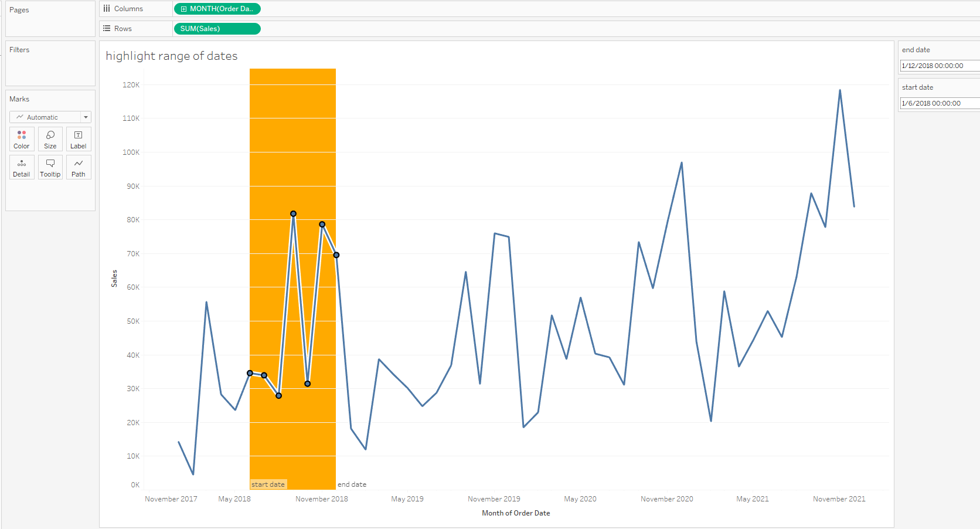This screenshot has width=980, height=529.
Task: Click the Rows shelf list icon
Action: [x=106, y=28]
